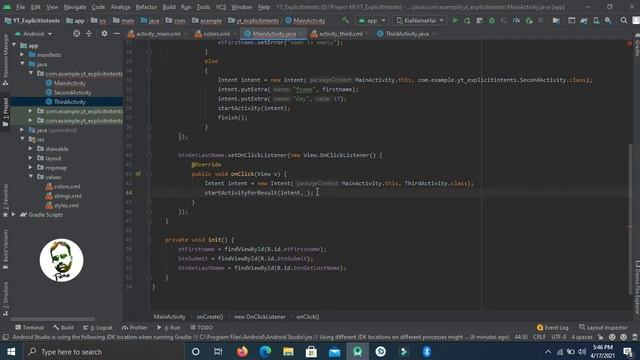Click the Bluetooth taskbar icon
Viewport: 640px width, 360px height.
427,351
